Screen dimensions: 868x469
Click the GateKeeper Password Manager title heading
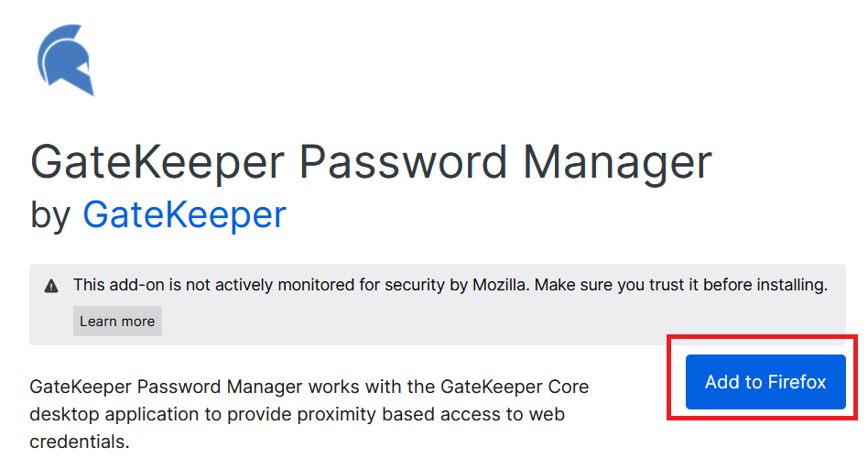[x=371, y=163]
